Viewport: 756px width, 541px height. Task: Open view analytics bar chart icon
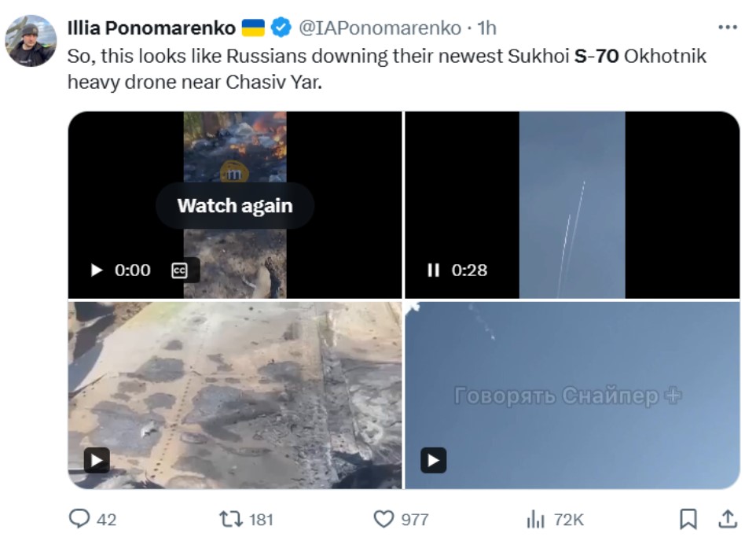[535, 519]
